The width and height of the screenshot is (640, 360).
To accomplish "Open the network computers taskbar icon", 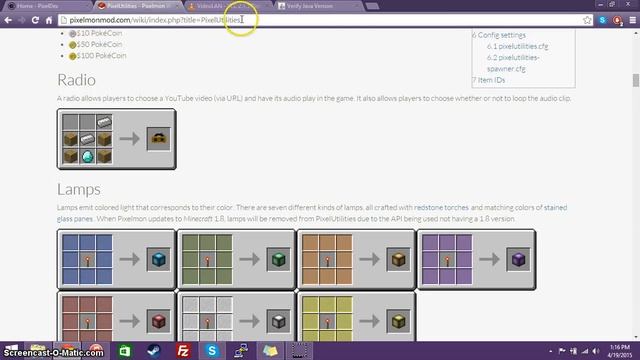I will [x=241, y=351].
